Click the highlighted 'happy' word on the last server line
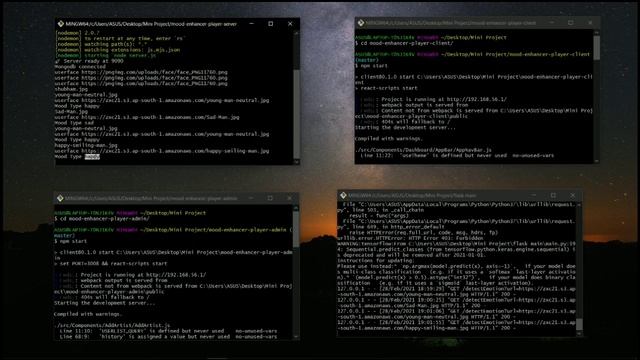This screenshot has width=640, height=360. coord(92,157)
